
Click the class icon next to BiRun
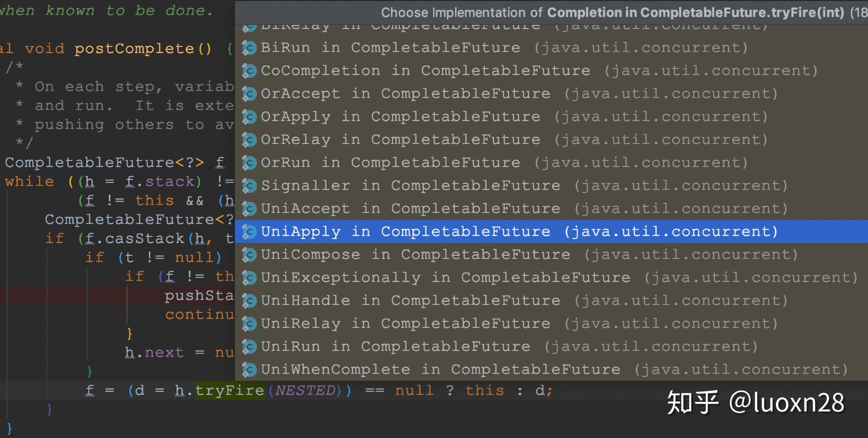tap(249, 47)
